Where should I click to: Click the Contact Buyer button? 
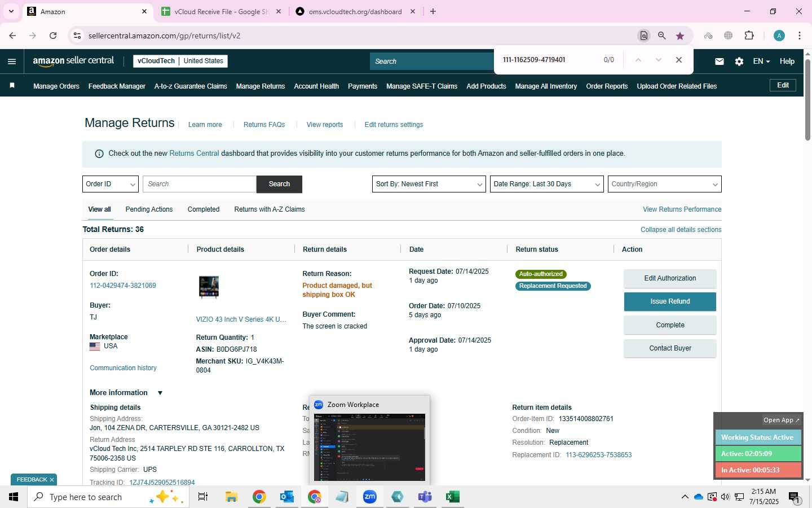[670, 348]
